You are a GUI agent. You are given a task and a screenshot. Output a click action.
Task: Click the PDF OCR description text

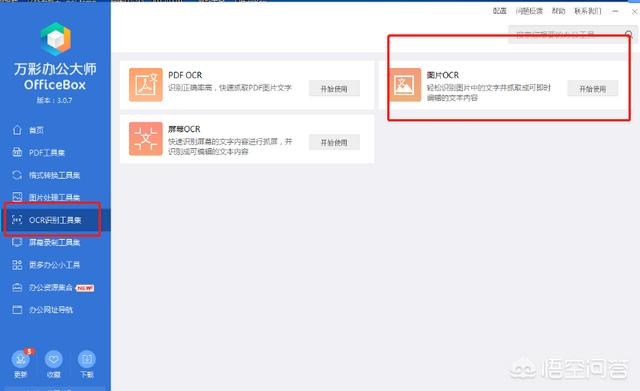(x=230, y=88)
